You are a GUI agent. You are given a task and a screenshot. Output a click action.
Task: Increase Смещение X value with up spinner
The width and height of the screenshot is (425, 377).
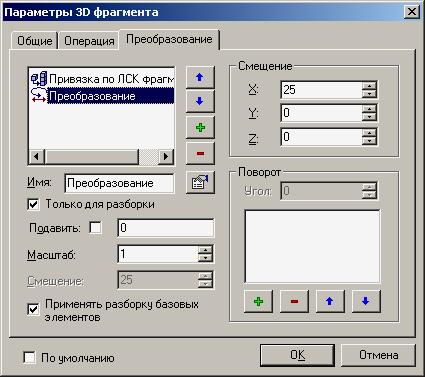coord(369,86)
